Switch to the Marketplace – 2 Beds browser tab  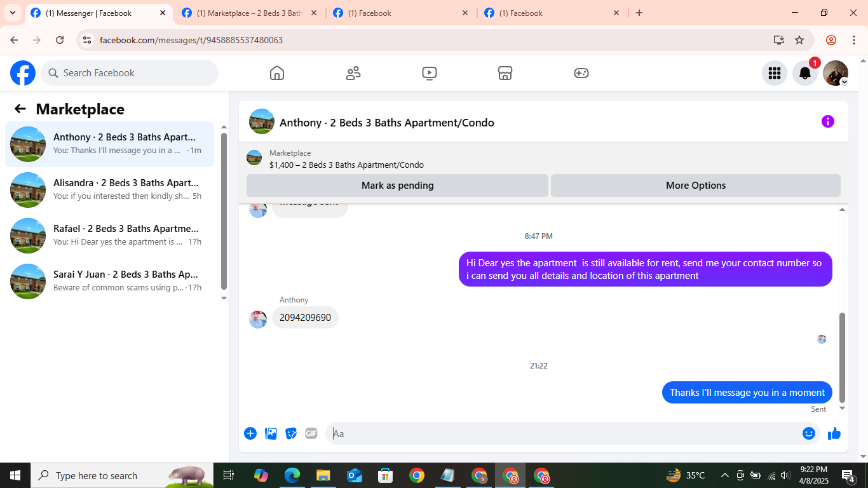pos(248,13)
